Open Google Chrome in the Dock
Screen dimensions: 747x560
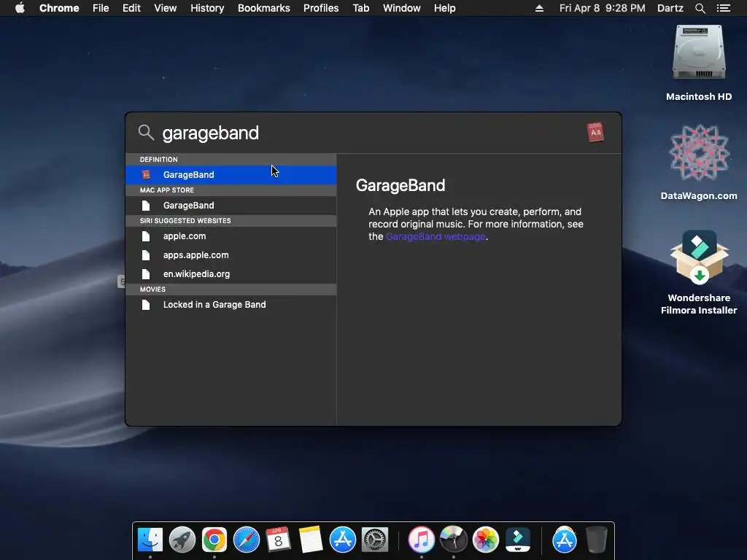pyautogui.click(x=214, y=540)
